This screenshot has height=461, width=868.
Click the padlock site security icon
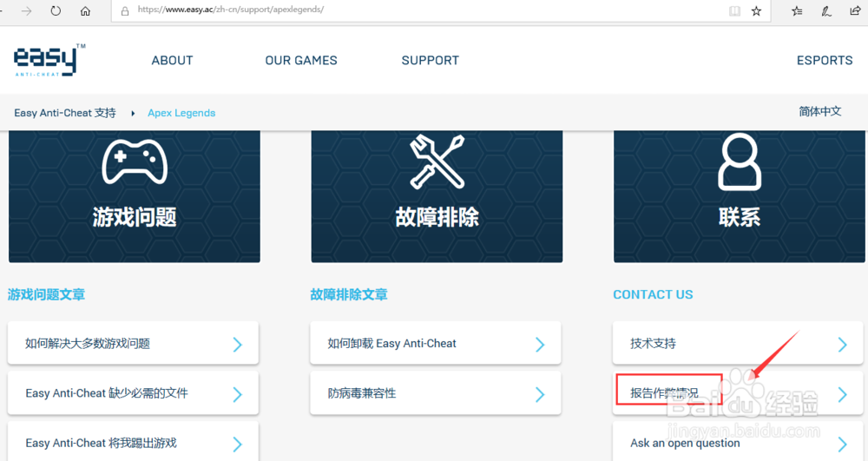(125, 10)
